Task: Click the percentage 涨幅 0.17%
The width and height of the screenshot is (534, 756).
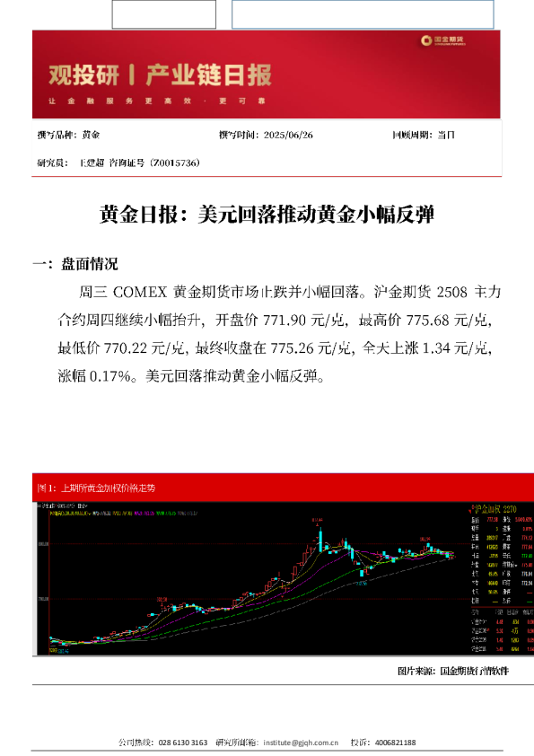Action: tap(94, 376)
